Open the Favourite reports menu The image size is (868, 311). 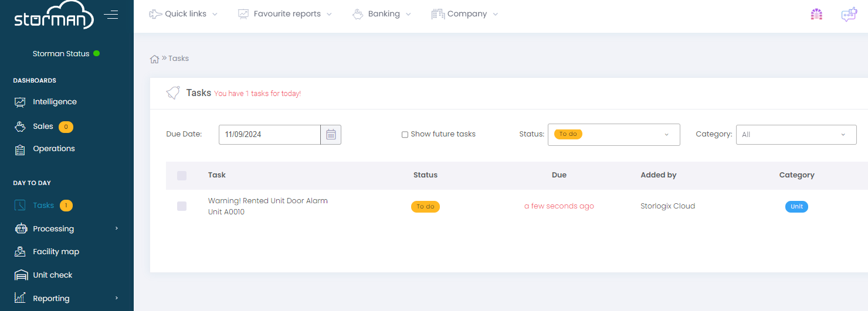[284, 14]
